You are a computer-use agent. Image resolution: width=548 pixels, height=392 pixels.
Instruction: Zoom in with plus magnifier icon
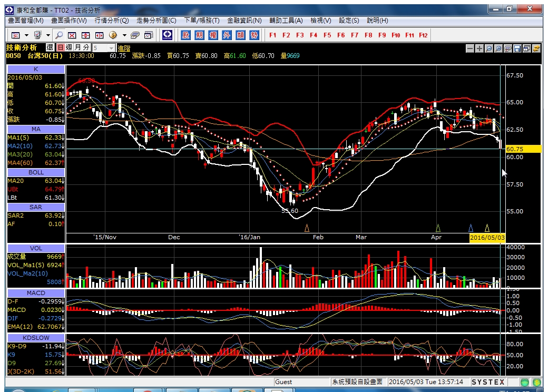(498, 48)
